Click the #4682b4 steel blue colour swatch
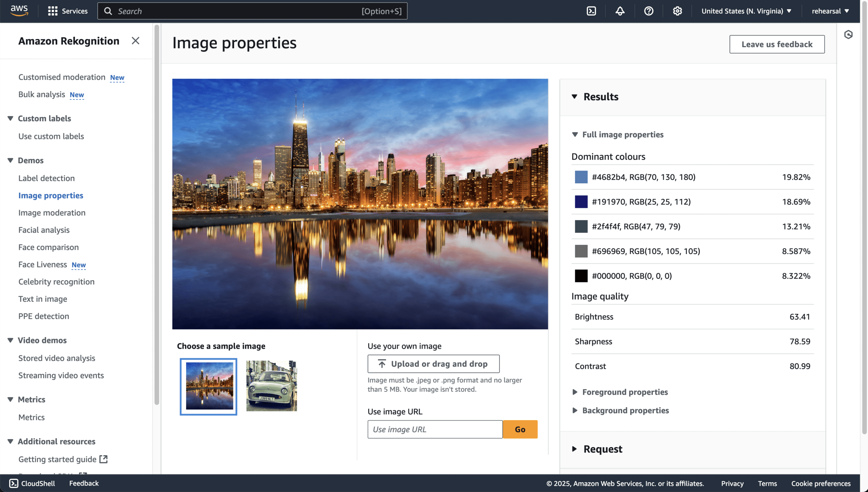The image size is (868, 492). (581, 177)
